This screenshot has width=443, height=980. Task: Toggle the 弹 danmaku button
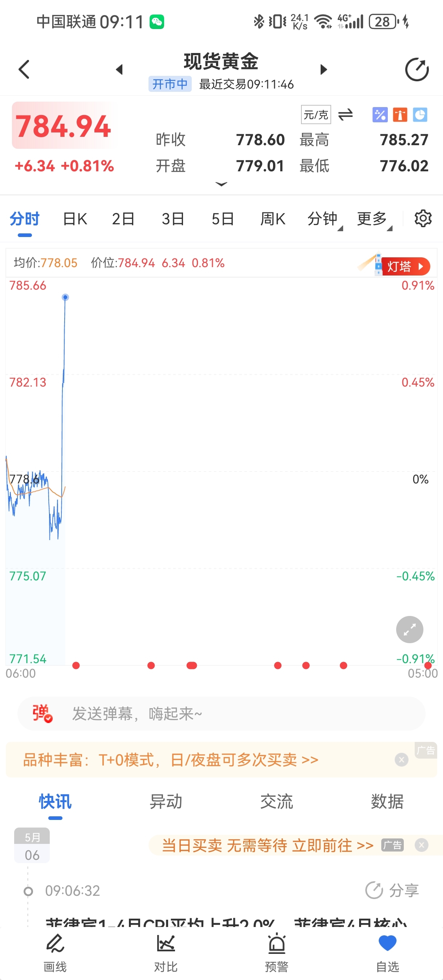click(42, 713)
